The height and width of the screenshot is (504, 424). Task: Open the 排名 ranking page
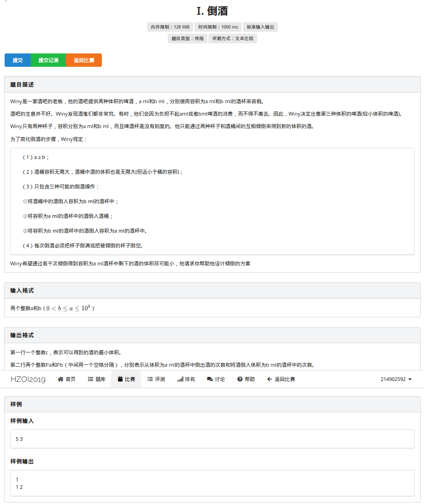point(186,379)
